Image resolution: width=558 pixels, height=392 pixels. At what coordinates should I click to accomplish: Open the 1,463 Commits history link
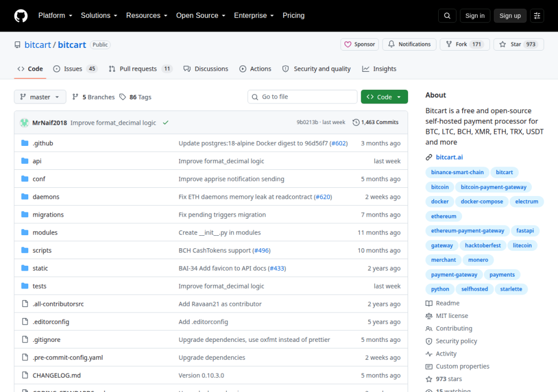(x=375, y=122)
